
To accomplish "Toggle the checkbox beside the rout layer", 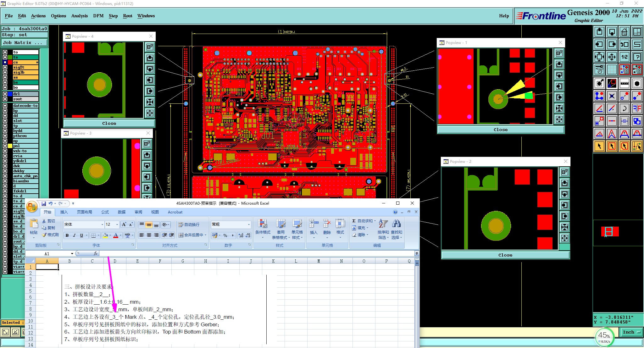I will [x=5, y=99].
